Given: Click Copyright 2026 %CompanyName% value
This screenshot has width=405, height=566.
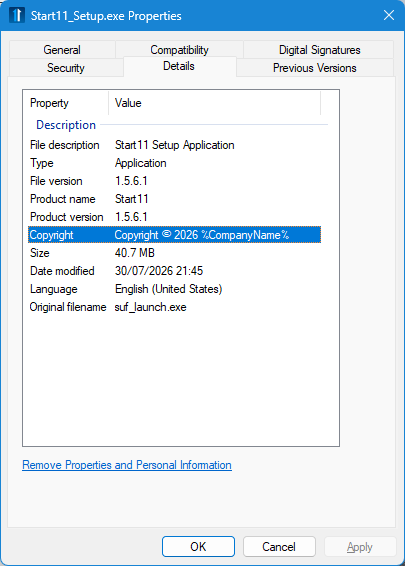Looking at the screenshot, I should pyautogui.click(x=202, y=235).
